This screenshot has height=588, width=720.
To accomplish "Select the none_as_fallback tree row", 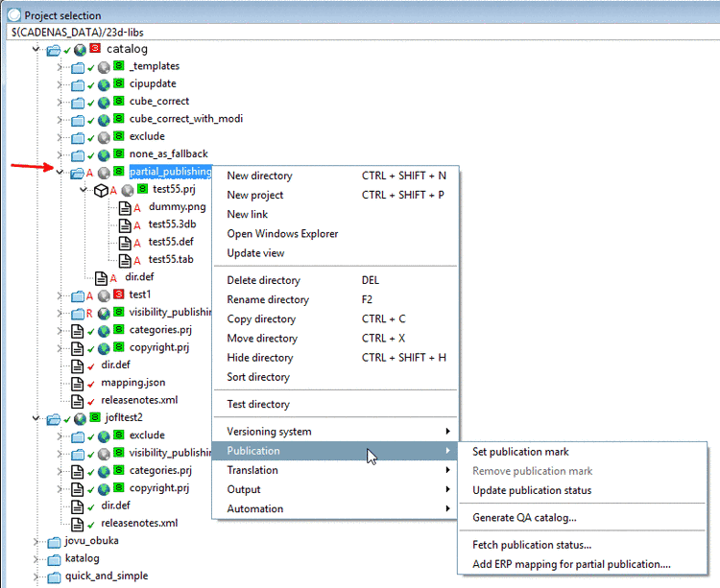I will click(x=168, y=154).
